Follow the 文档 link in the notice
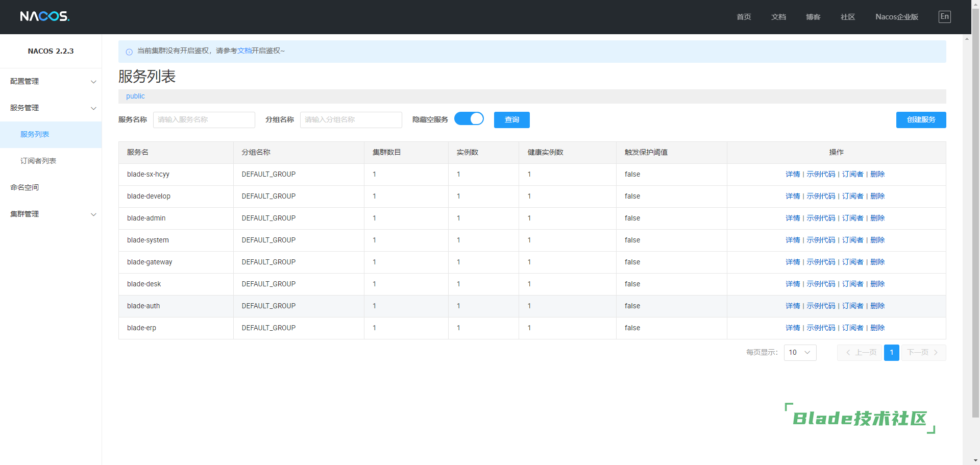 (244, 51)
